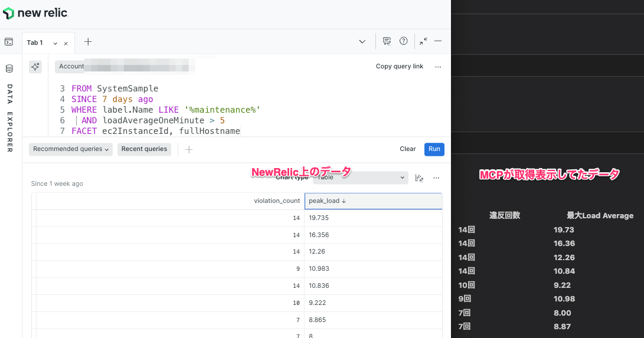Viewport: 644px width, 338px height.
Task: Open the help question mark icon
Action: coord(404,41)
